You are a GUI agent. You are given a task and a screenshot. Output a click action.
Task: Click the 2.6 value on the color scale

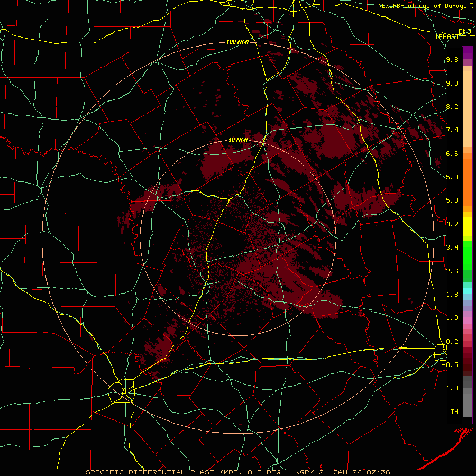click(x=452, y=271)
